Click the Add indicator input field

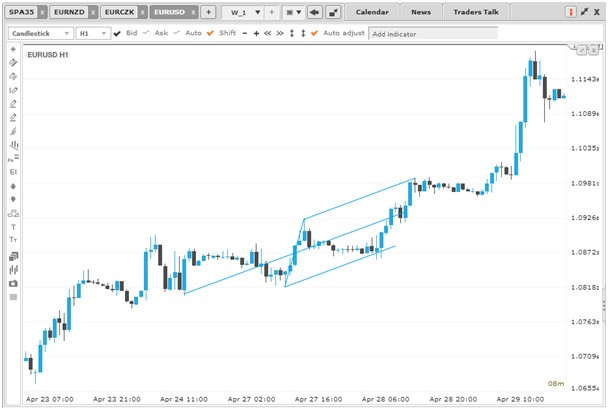click(432, 33)
